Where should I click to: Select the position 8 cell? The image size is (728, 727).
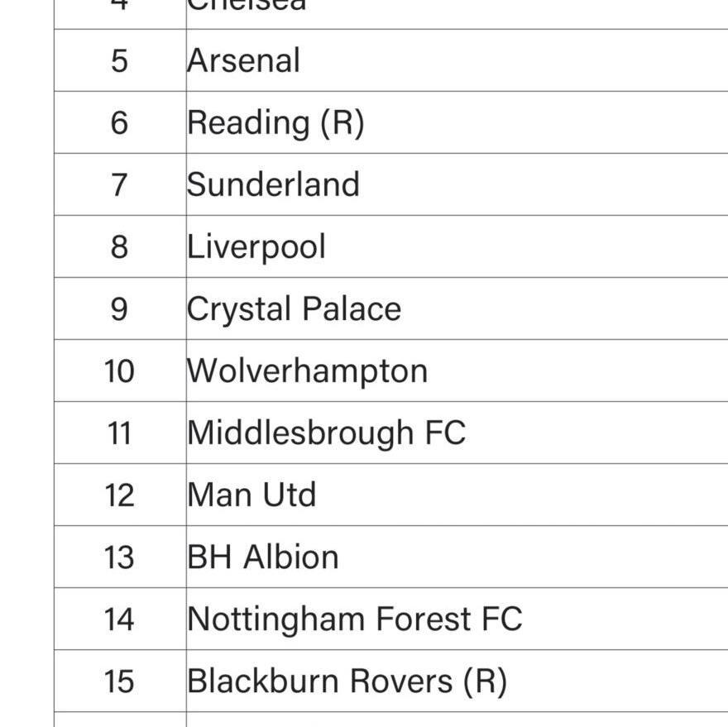120,246
